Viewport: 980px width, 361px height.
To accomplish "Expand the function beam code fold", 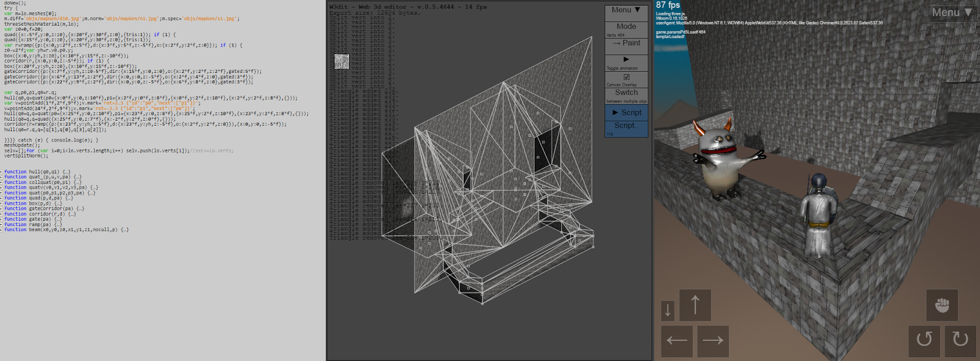I will 2,230.
